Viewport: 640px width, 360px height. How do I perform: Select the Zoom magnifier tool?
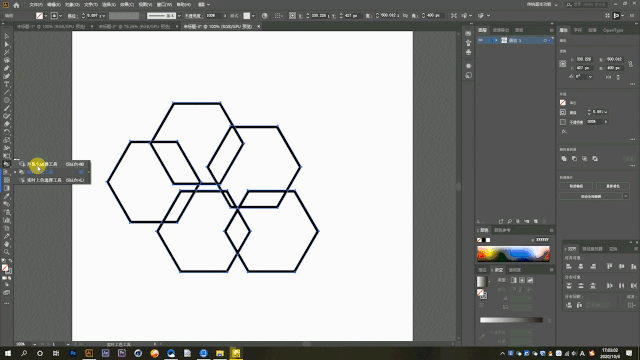pyautogui.click(x=7, y=252)
